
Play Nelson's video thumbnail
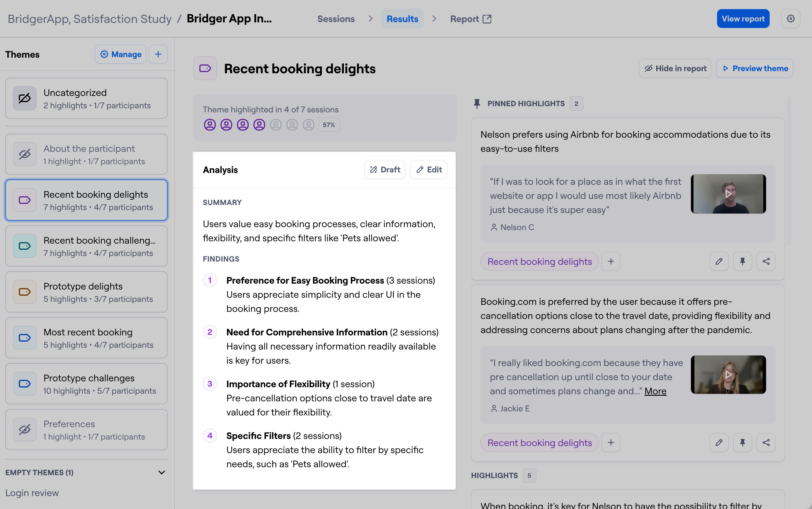tap(729, 194)
